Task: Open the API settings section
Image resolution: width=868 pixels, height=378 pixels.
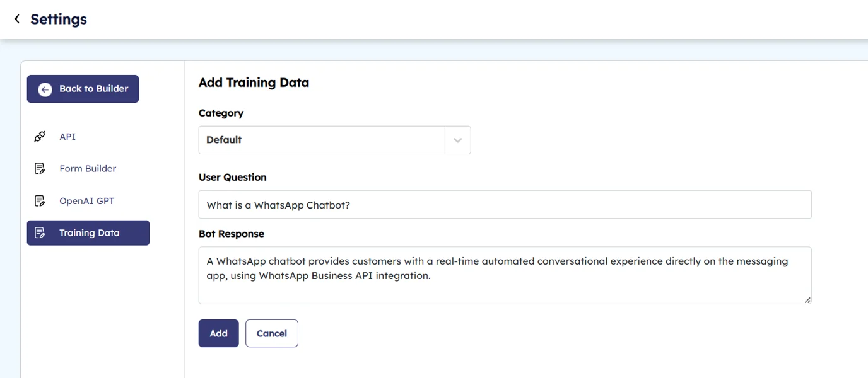Action: (x=67, y=137)
